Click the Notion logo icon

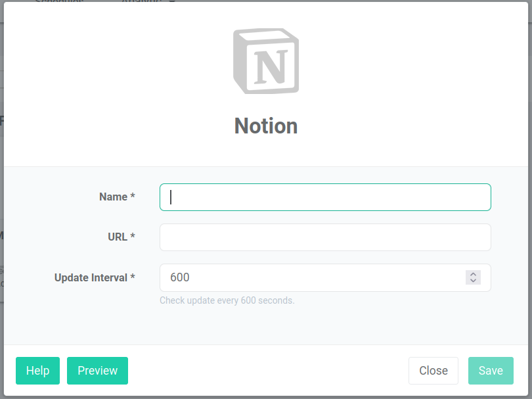[266, 61]
